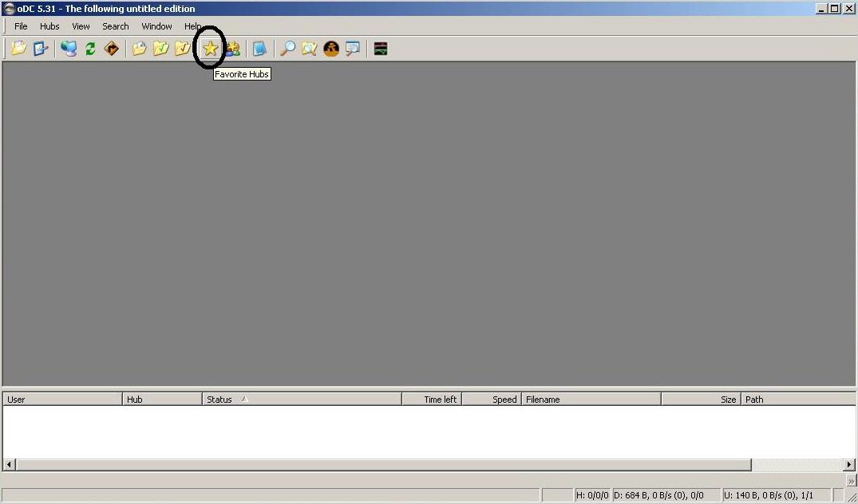The width and height of the screenshot is (858, 504).
Task: Click the black network statistics graph icon
Action: [380, 49]
